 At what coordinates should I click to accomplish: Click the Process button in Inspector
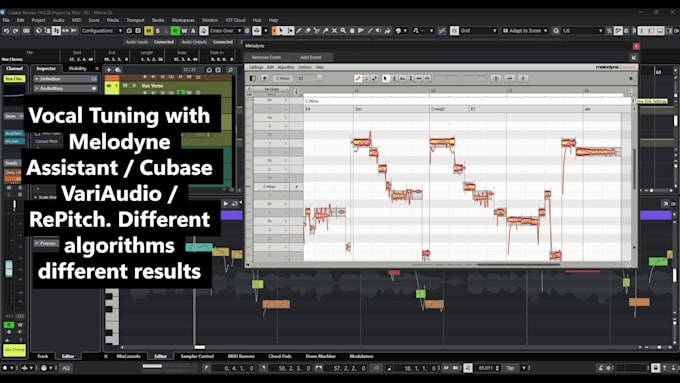(46, 243)
